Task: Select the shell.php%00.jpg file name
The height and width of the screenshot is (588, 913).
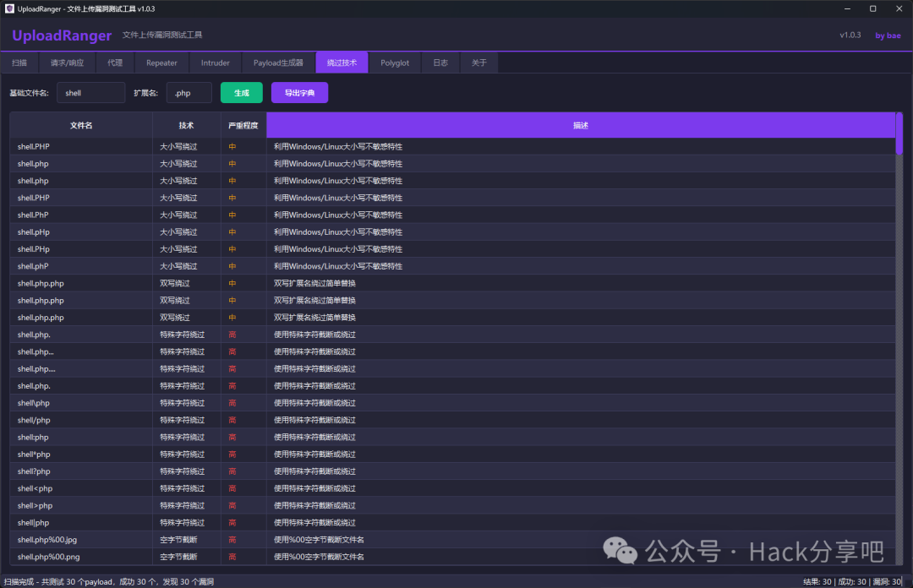Action: pyautogui.click(x=47, y=540)
